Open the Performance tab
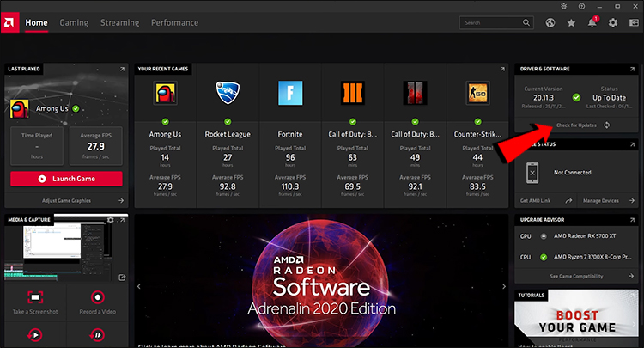The width and height of the screenshot is (644, 348). tap(174, 22)
